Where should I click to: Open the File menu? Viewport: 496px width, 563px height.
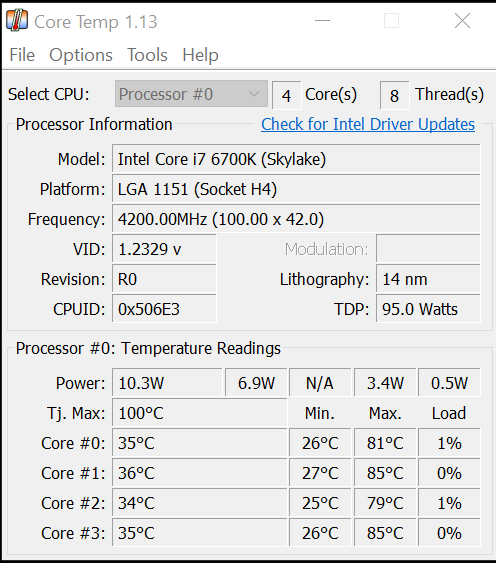point(22,55)
